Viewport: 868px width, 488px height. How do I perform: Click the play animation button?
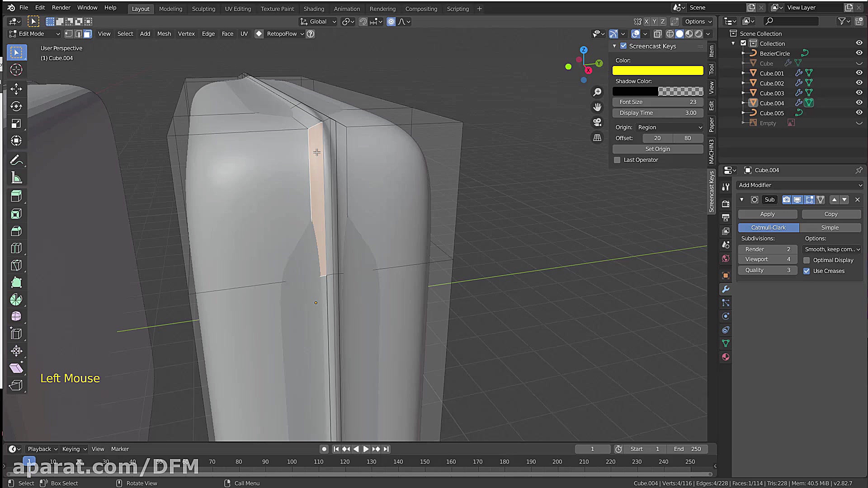[x=366, y=449]
